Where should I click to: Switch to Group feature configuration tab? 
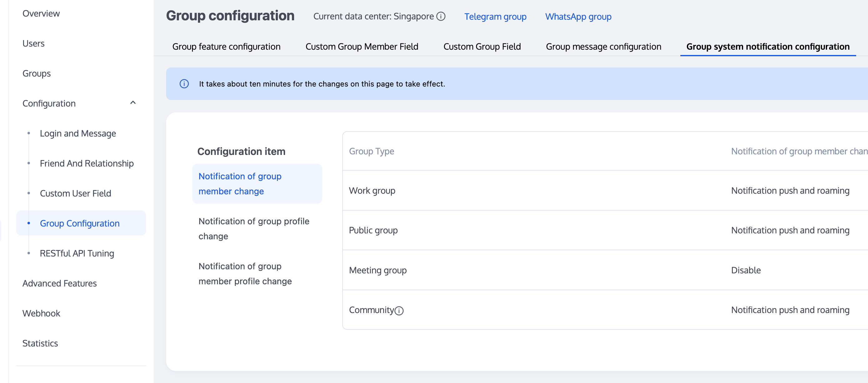pyautogui.click(x=226, y=47)
